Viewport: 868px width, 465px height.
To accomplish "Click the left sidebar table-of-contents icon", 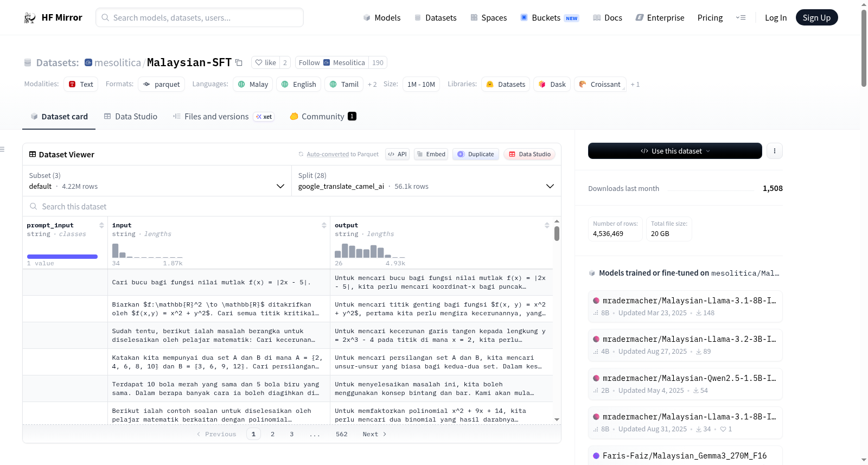I will point(2,149).
